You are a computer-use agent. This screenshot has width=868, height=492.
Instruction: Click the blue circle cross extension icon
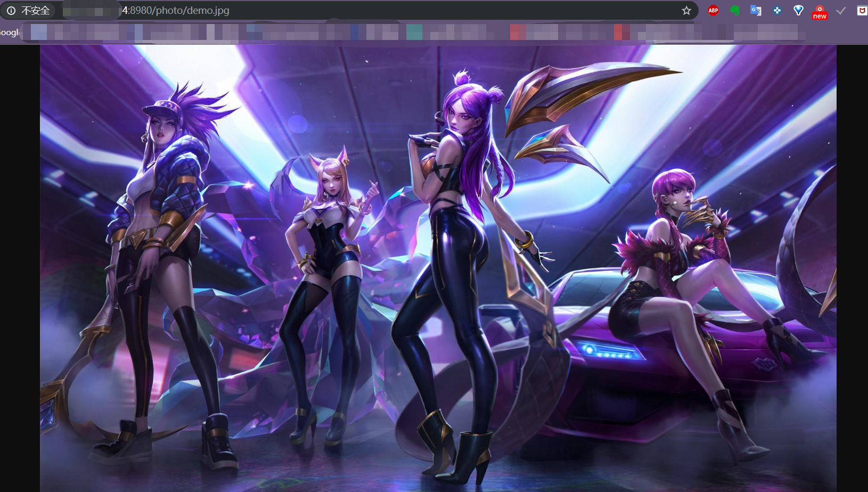click(777, 11)
